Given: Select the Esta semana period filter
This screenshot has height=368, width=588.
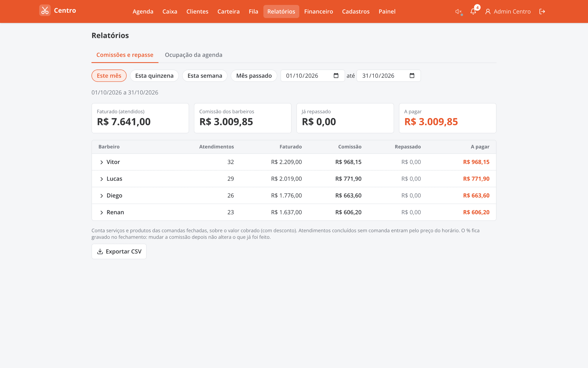Looking at the screenshot, I should coord(205,76).
